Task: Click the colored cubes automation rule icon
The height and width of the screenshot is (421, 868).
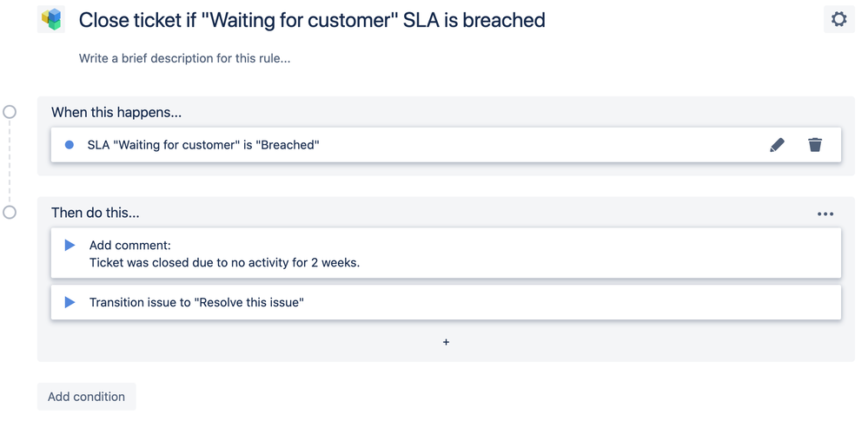Action: (51, 19)
